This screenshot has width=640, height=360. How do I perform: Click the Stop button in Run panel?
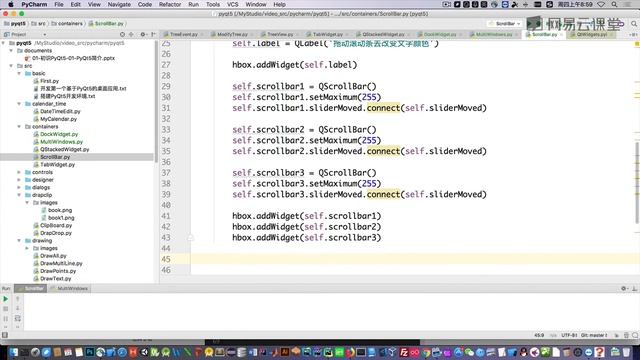5,309
